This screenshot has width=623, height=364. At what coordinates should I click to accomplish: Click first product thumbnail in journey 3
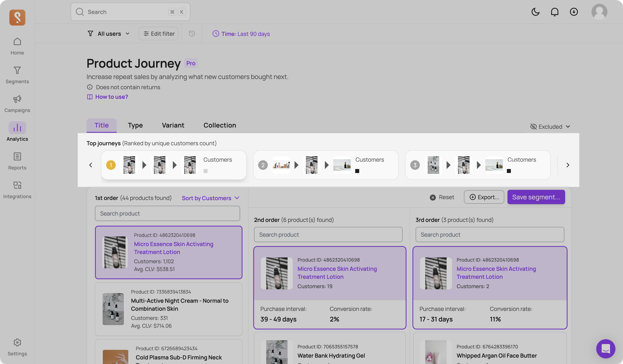pos(433,165)
